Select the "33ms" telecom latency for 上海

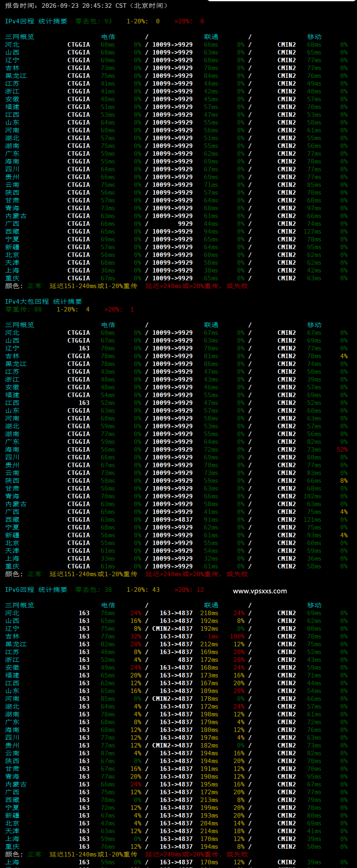click(x=108, y=559)
